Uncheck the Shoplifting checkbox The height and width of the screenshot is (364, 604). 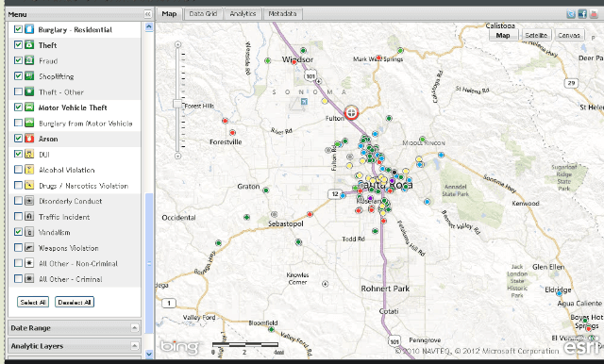[x=18, y=75]
